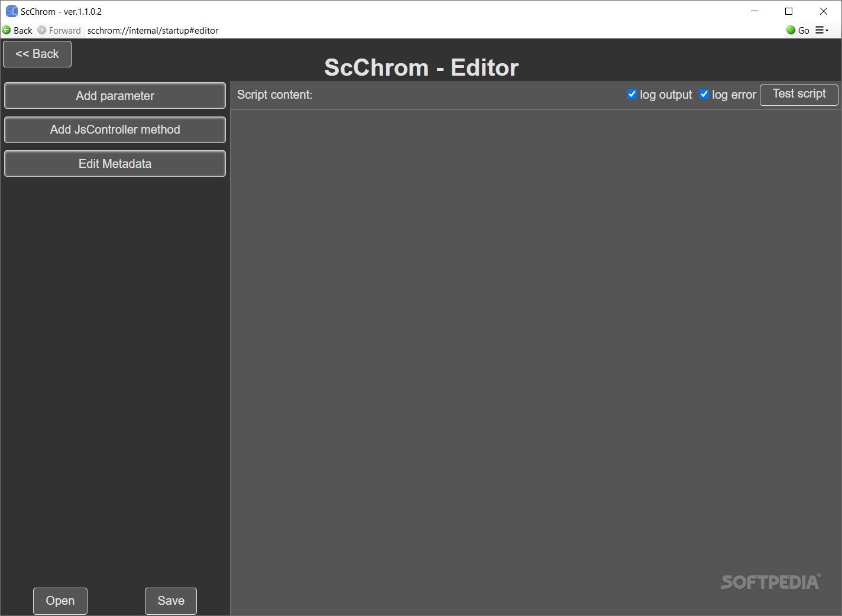
Task: Click the << Back button
Action: (x=37, y=54)
